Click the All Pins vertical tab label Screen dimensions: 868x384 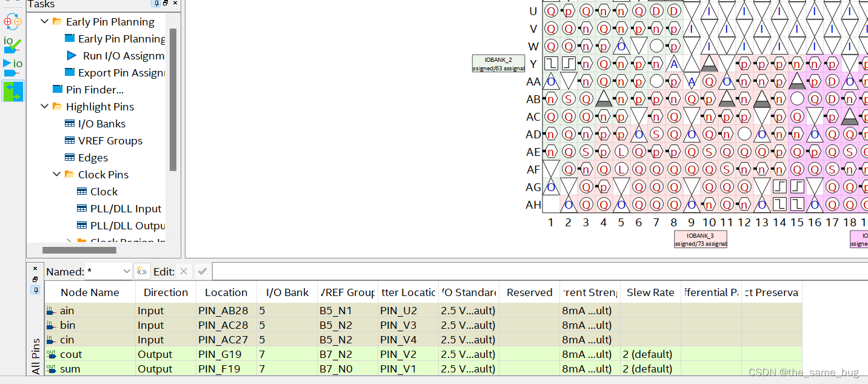35,355
